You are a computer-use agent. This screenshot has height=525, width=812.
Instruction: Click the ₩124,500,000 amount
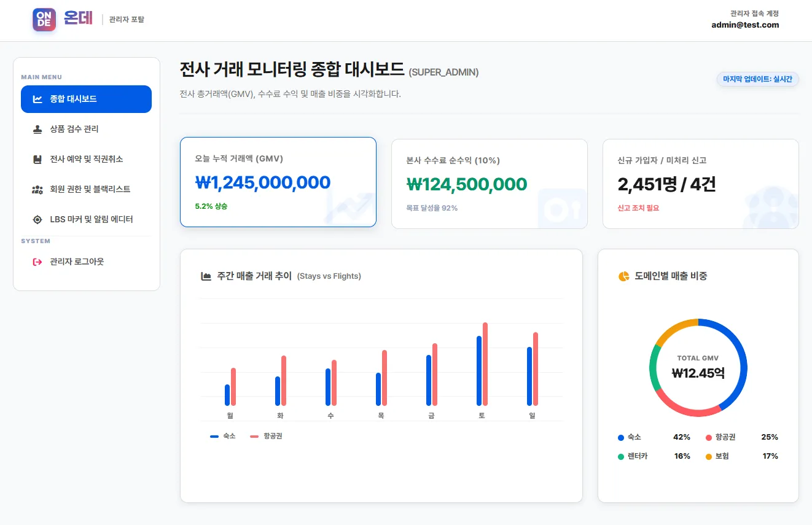point(467,184)
